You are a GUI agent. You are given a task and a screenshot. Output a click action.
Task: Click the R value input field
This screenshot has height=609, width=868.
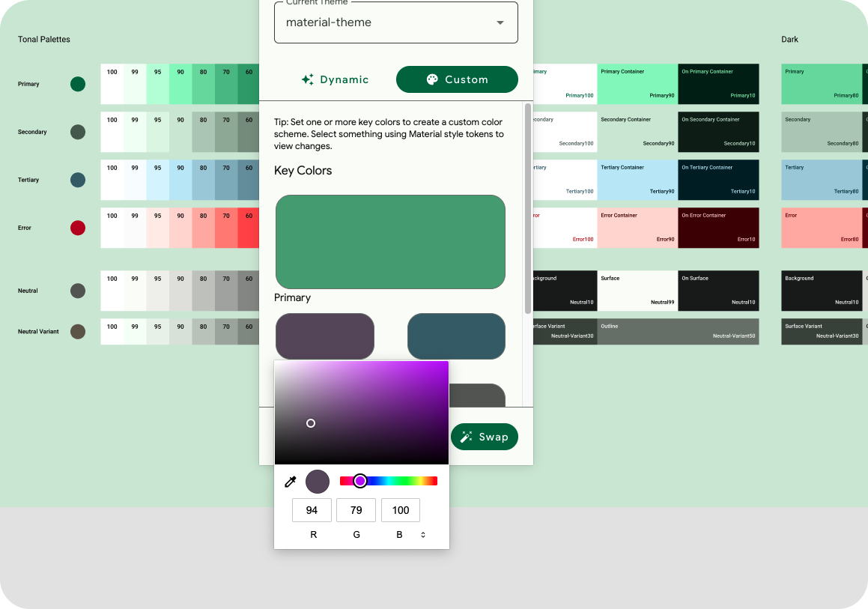(x=312, y=510)
